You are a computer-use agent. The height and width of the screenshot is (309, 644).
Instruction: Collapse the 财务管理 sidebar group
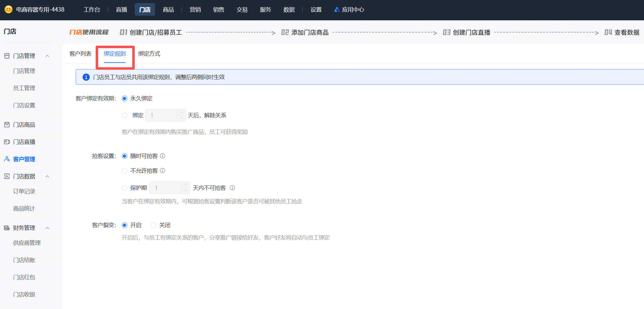tap(48, 228)
